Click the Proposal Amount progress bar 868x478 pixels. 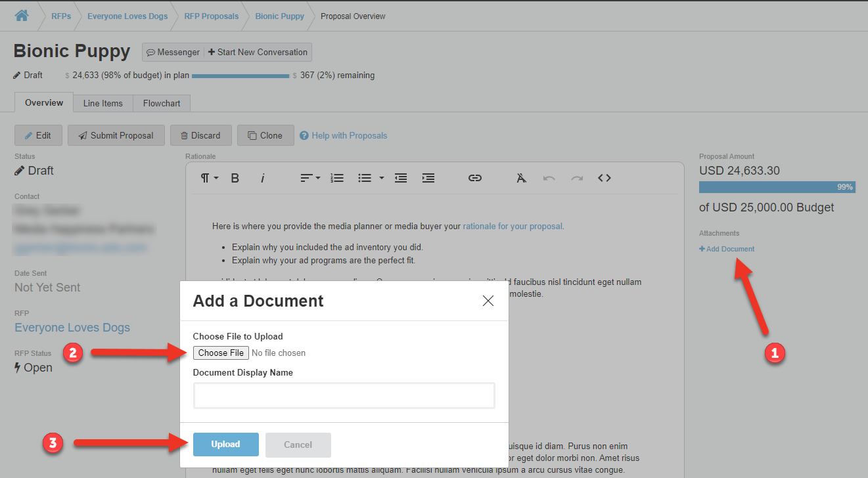(777, 187)
